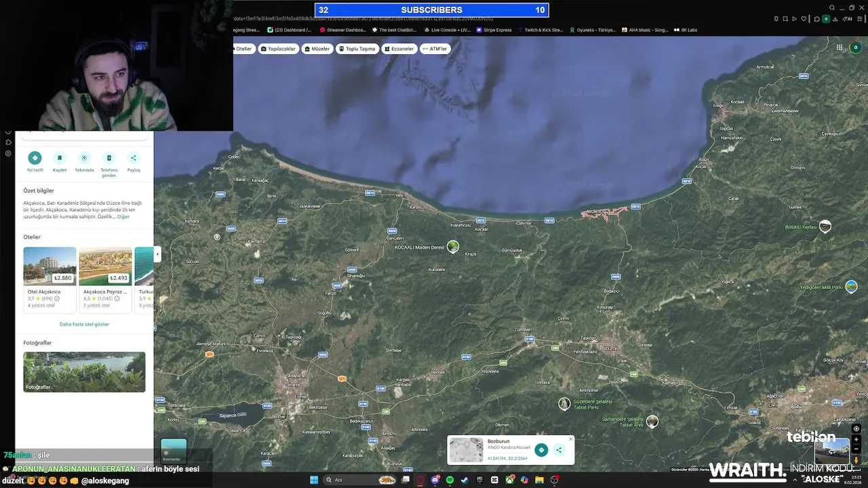Filter map by Eczaneler chip

click(x=399, y=49)
